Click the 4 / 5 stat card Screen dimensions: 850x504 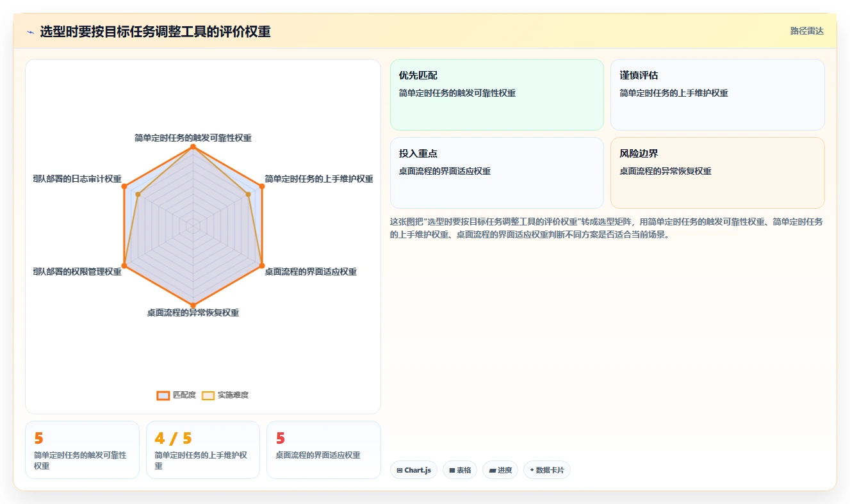tap(203, 450)
